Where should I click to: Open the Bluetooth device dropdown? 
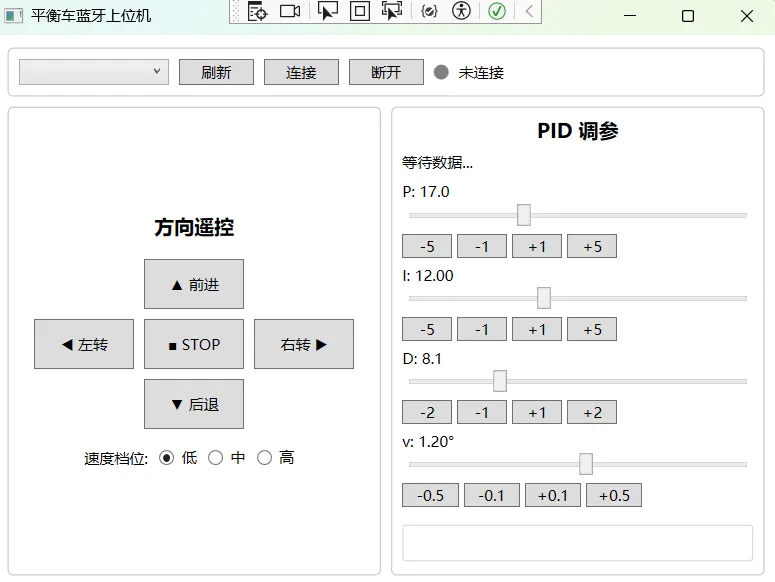tap(94, 72)
